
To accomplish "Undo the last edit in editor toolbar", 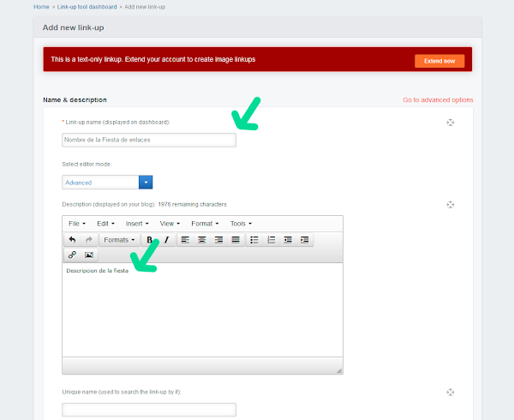I will (73, 240).
